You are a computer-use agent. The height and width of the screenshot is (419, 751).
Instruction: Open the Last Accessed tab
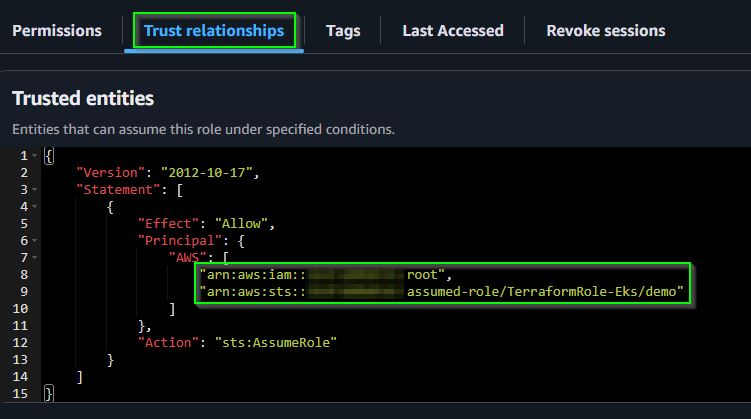coord(453,31)
